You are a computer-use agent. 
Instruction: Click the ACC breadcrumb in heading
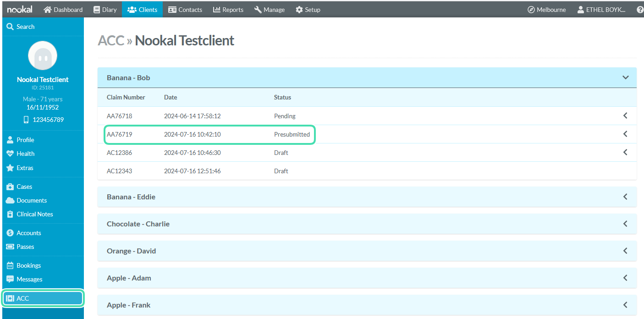(111, 40)
